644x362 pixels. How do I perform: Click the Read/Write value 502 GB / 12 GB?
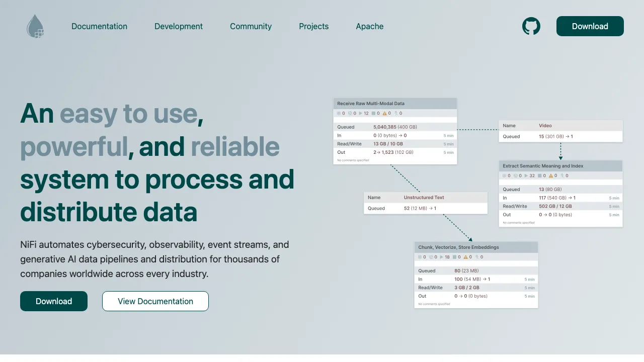(x=555, y=206)
